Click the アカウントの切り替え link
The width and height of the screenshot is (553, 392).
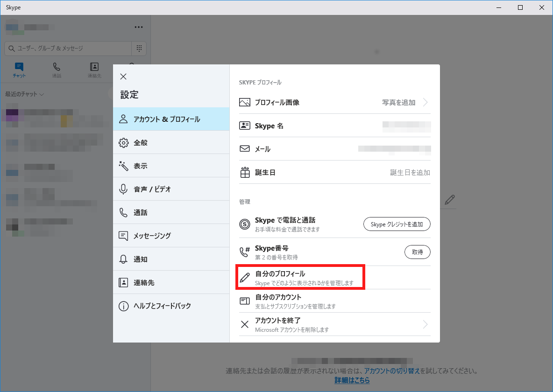click(x=392, y=371)
